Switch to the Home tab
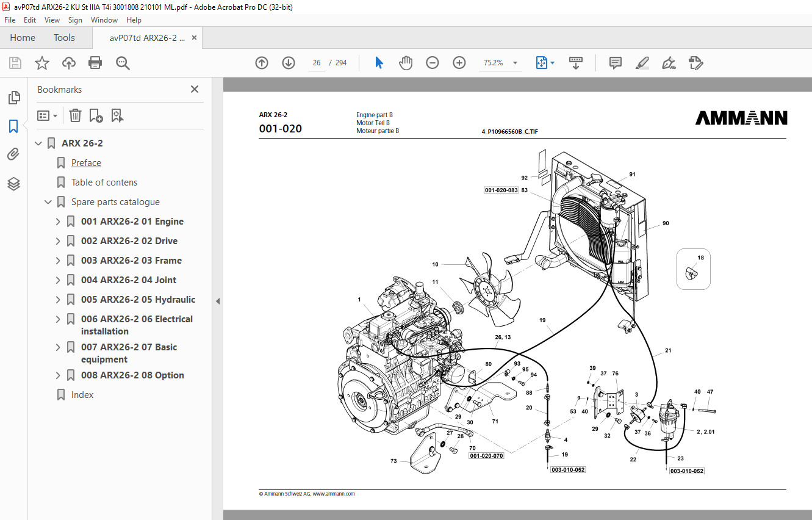The height and width of the screenshot is (520, 812). [x=23, y=38]
